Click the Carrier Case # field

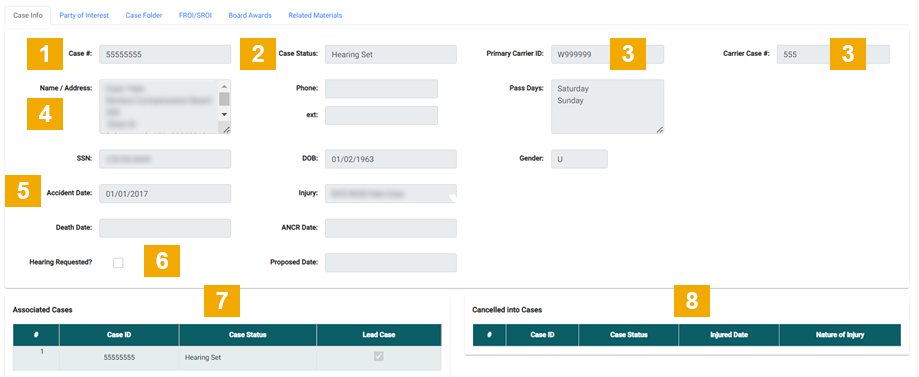pyautogui.click(x=833, y=55)
